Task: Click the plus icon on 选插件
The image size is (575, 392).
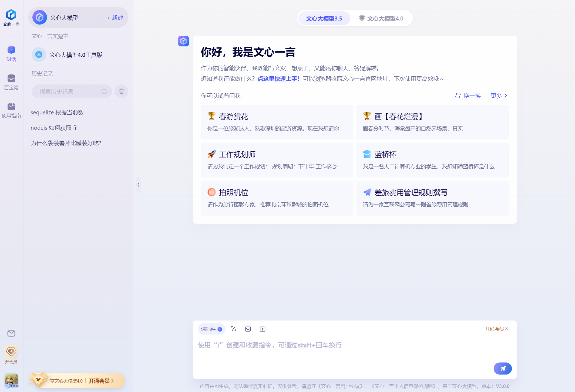Action: 220,329
